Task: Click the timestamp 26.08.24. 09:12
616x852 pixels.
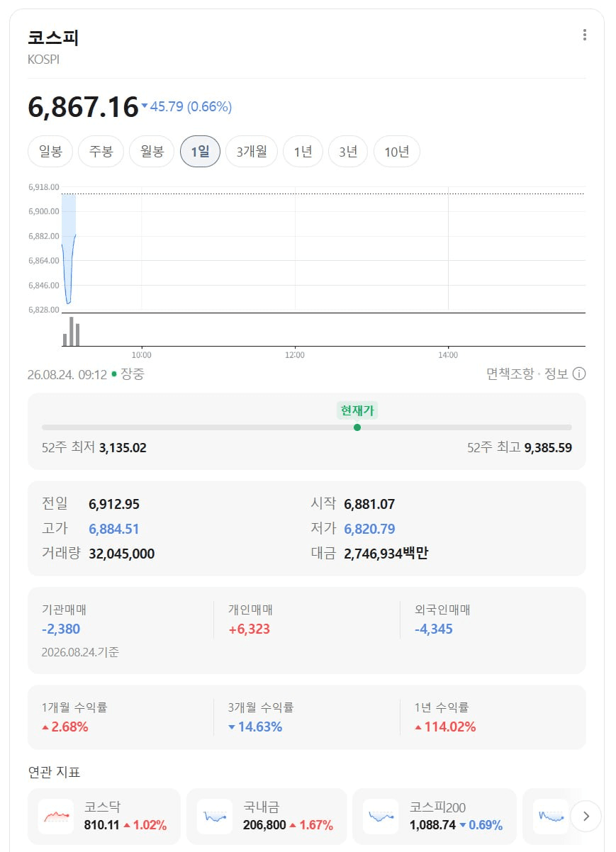Action: pyautogui.click(x=67, y=374)
